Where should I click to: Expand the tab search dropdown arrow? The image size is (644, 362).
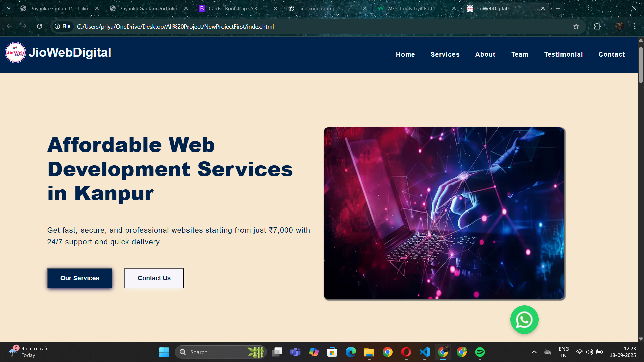click(x=9, y=8)
